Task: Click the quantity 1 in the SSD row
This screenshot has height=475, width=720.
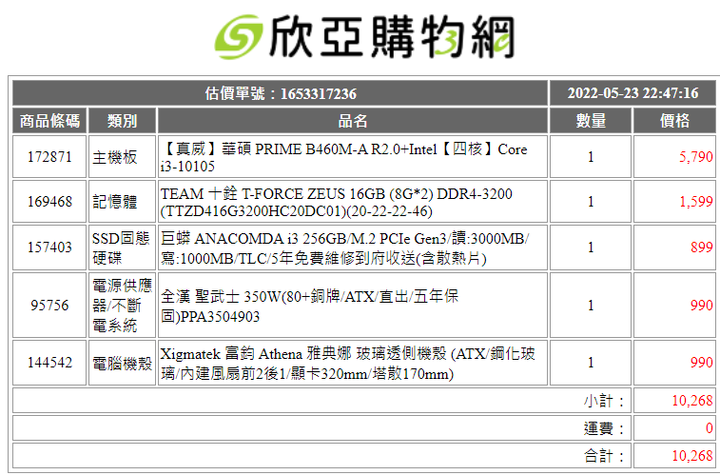Action: point(591,247)
